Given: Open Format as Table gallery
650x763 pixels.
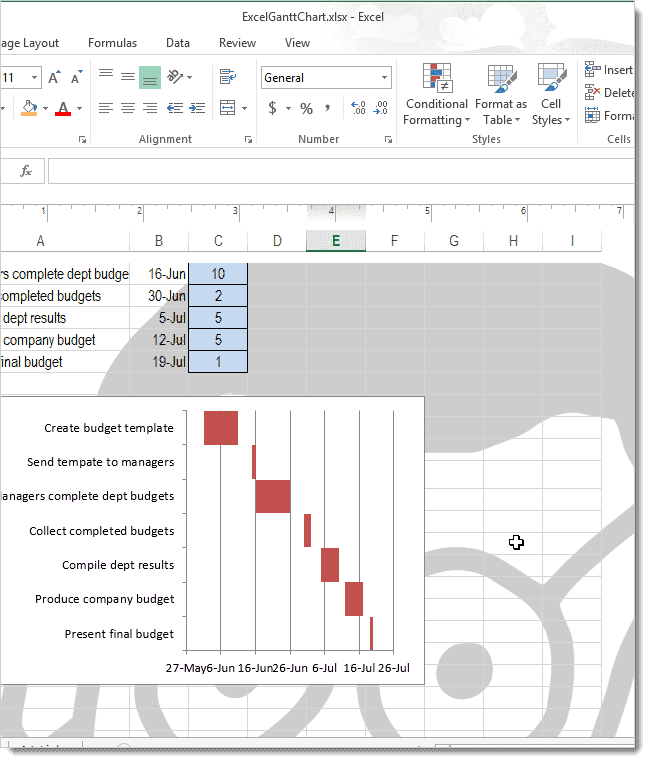Looking at the screenshot, I should click(501, 95).
